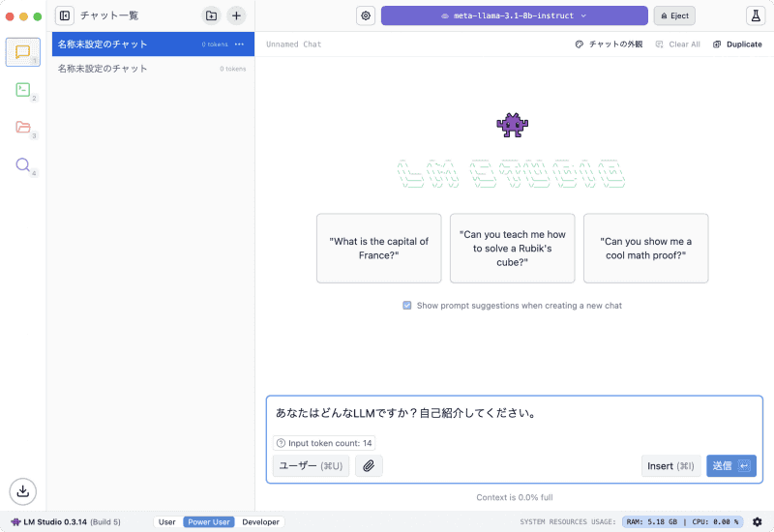Image resolution: width=774 pixels, height=532 pixels.
Task: Switch to User mode
Action: 166,521
